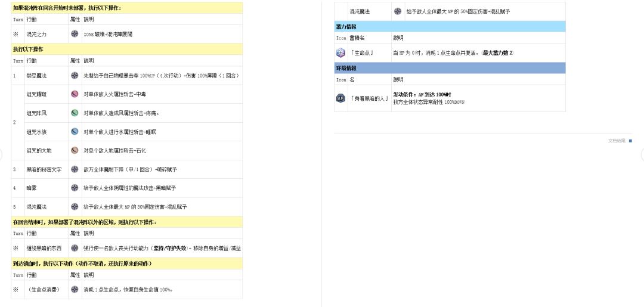Click the attribute icon in the 混沌之力 row
Image resolution: width=644 pixels, height=307 pixels.
click(x=75, y=34)
